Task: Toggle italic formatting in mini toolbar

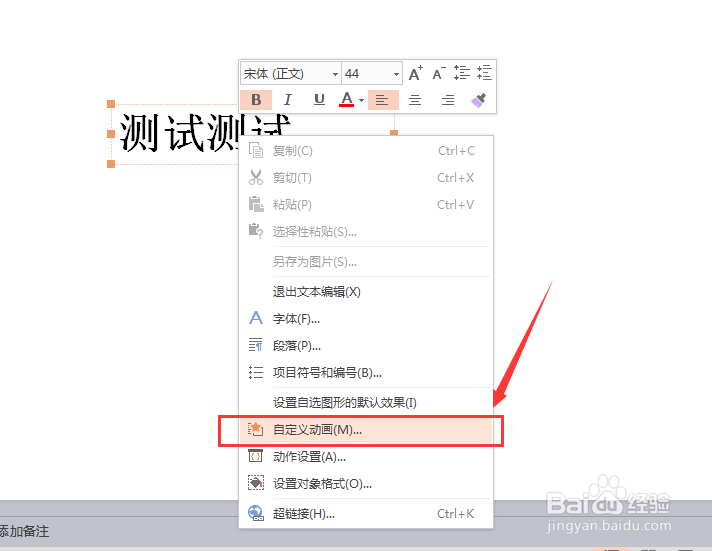Action: click(287, 99)
